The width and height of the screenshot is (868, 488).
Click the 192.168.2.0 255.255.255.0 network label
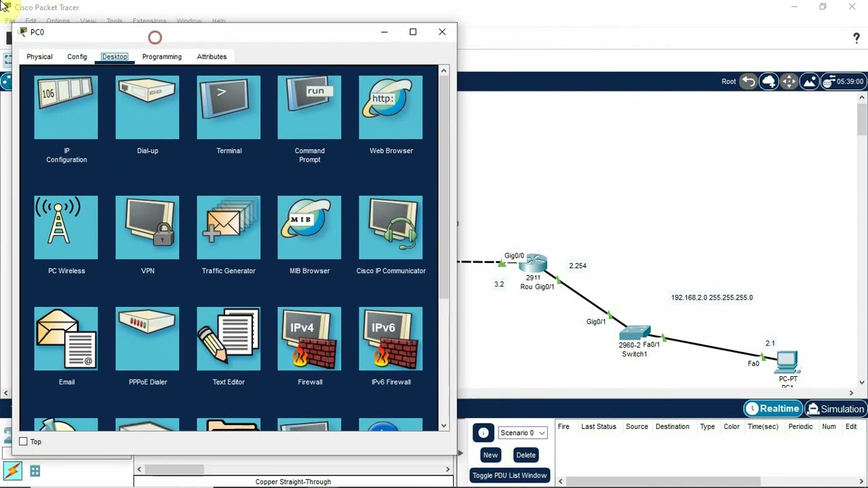click(711, 298)
